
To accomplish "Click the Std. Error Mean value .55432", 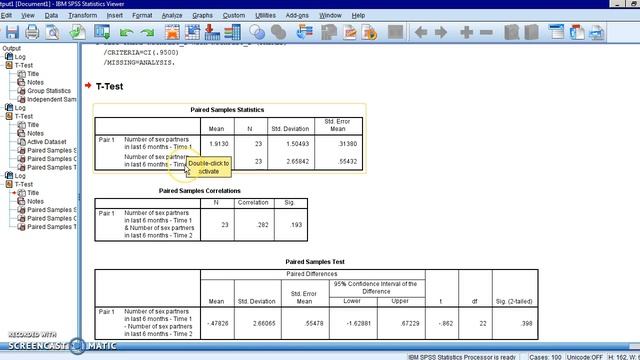I will (348, 161).
